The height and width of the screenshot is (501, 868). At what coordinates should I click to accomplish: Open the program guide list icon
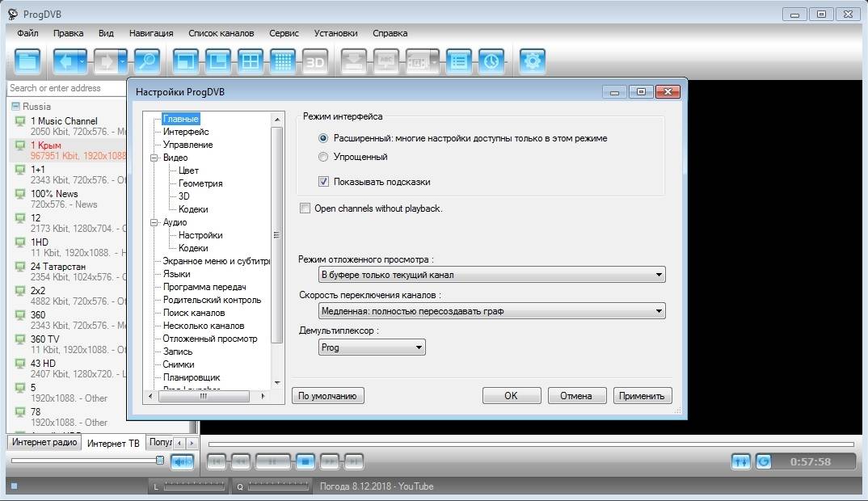[458, 61]
